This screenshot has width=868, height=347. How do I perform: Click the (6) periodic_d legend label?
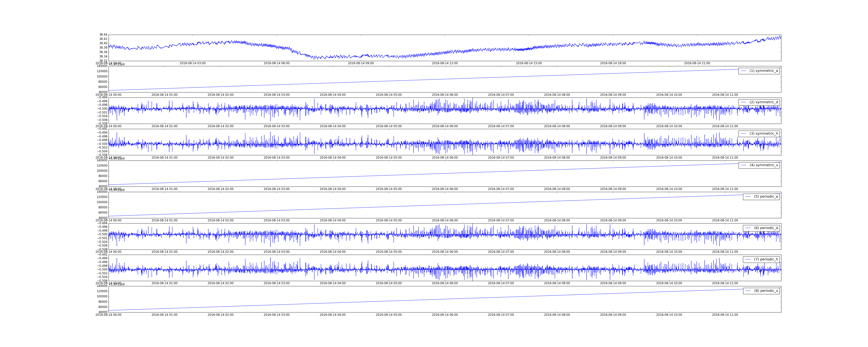766,228
